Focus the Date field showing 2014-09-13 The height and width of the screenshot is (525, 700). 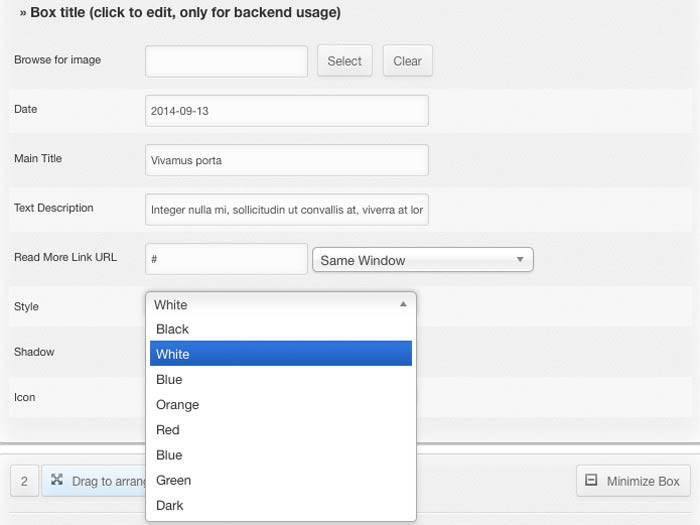click(x=286, y=111)
